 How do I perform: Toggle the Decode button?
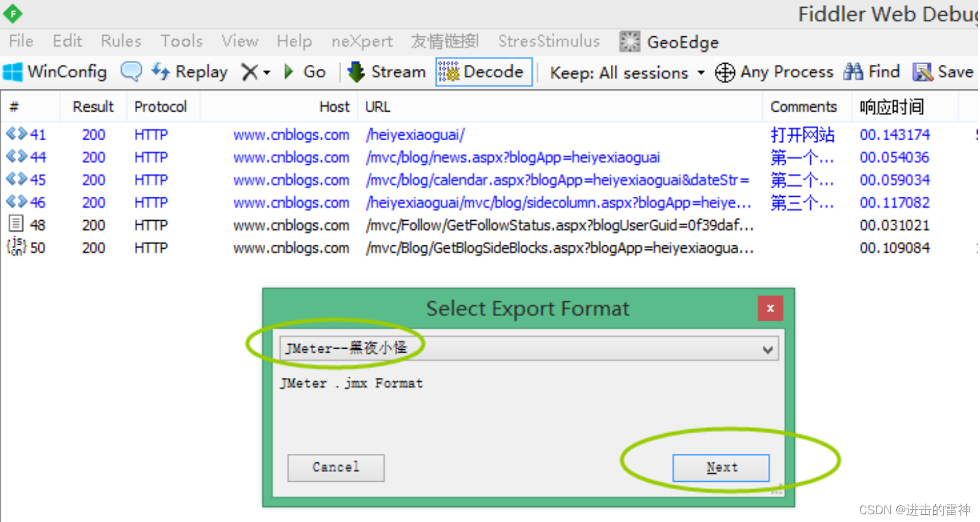[484, 71]
